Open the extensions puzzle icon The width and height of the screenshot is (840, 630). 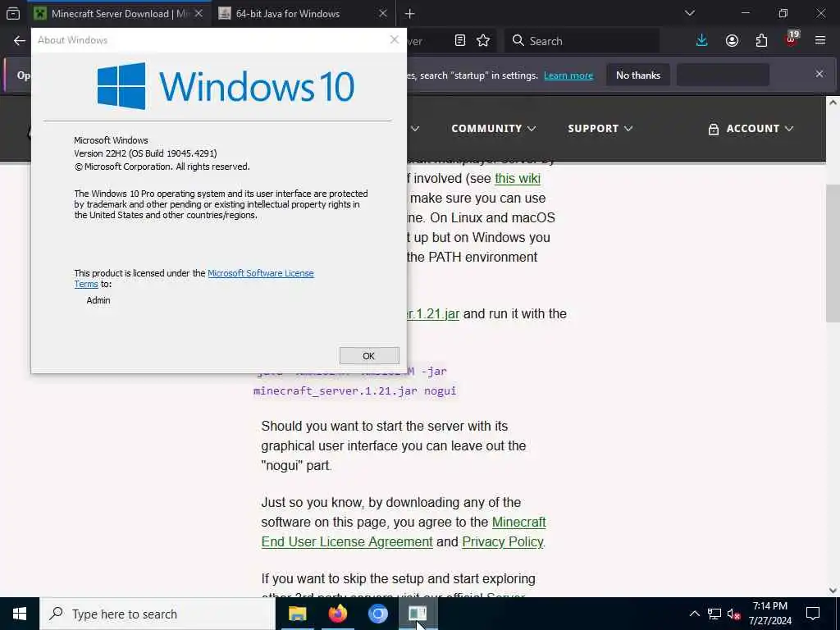pos(761,41)
